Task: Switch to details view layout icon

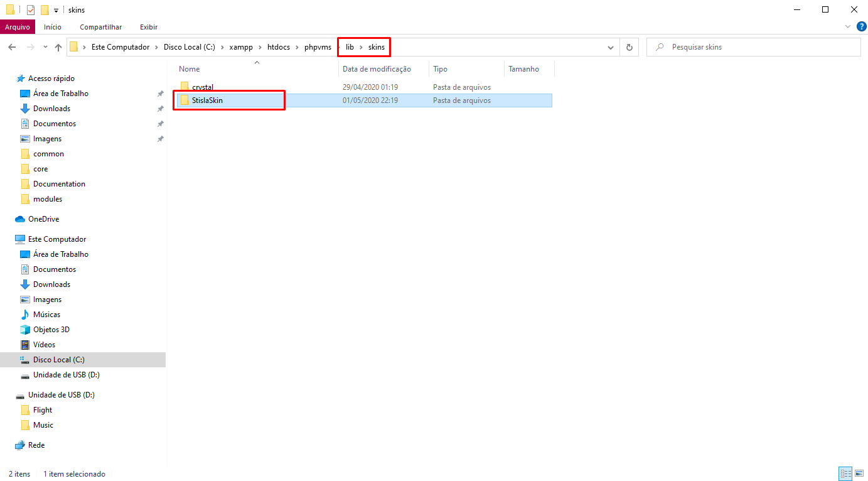Action: pos(845,473)
